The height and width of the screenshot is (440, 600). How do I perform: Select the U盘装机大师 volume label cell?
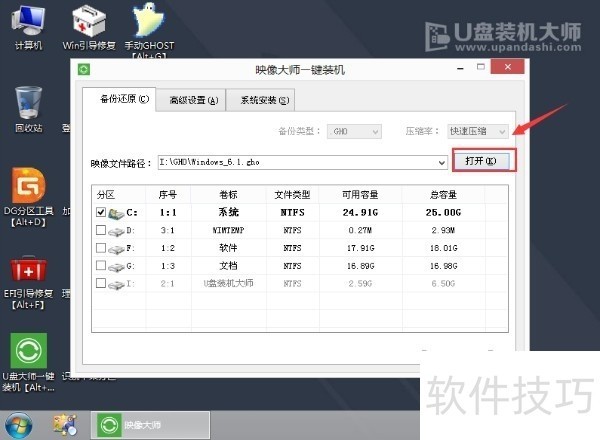[228, 283]
